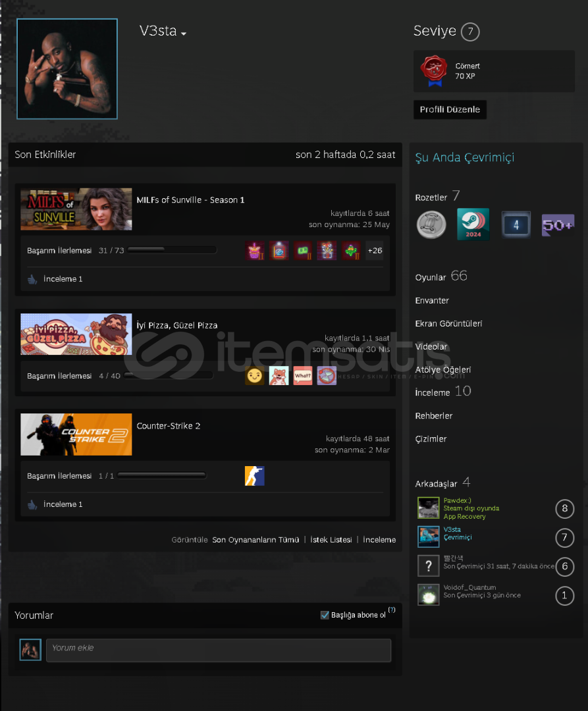
Task: Click İyi Pizza achievement progress bar
Action: coord(168,375)
